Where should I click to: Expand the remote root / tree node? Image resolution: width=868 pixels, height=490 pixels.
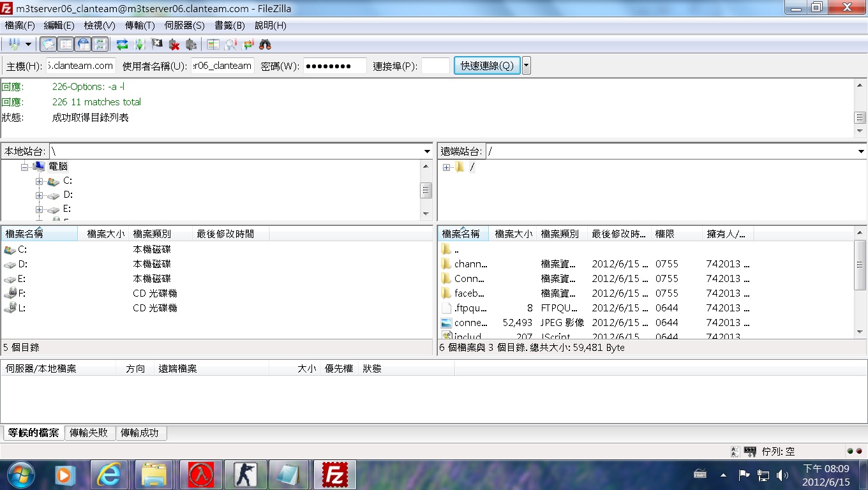(446, 167)
